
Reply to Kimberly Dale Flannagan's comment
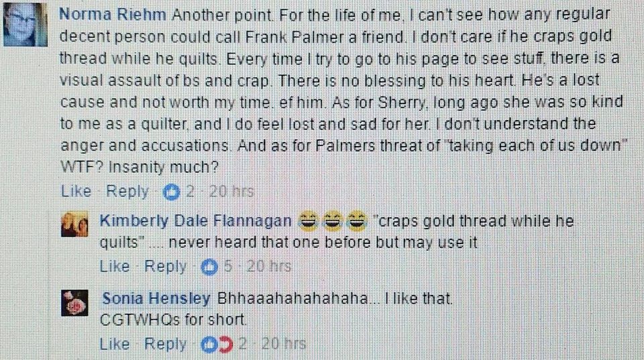click(x=166, y=266)
